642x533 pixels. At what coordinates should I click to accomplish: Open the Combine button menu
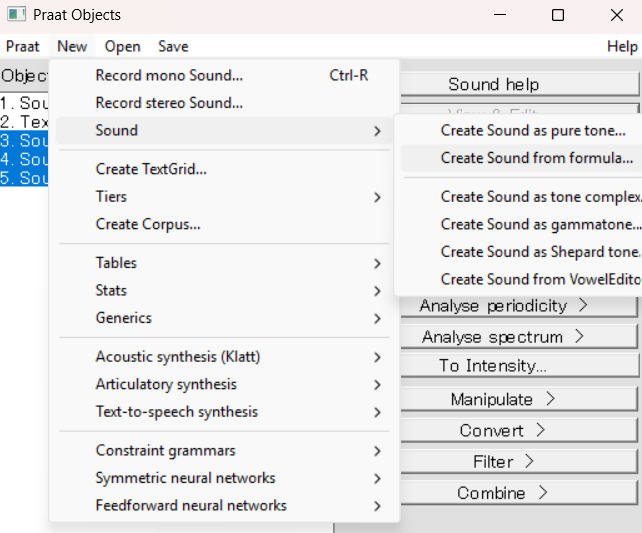coord(519,493)
